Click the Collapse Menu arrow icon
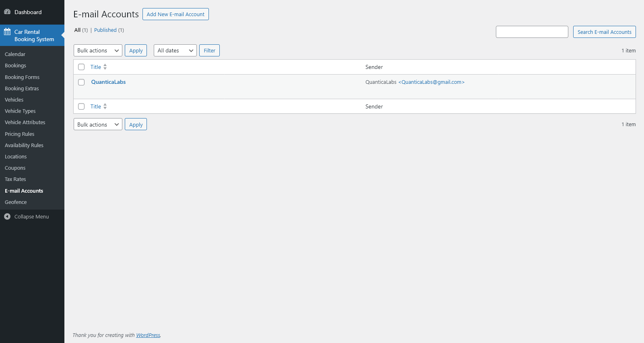Image resolution: width=644 pixels, height=343 pixels. pos(7,216)
